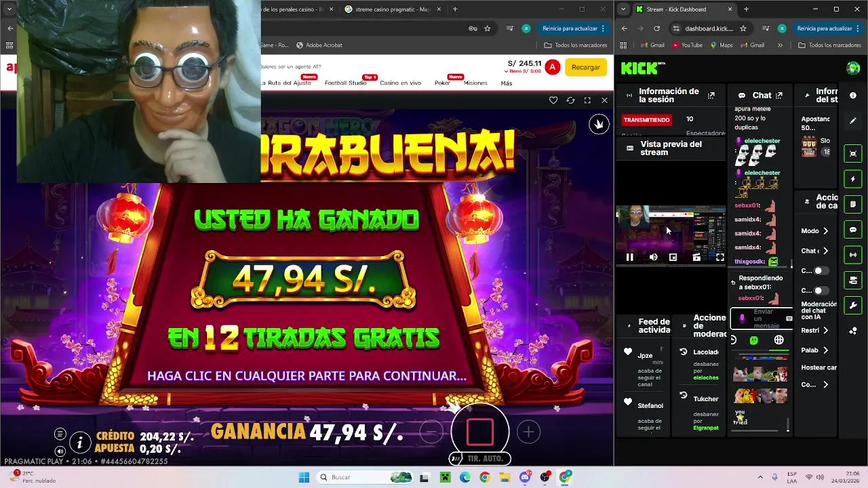Open Windows Start menu
868x488 pixels.
(x=304, y=477)
